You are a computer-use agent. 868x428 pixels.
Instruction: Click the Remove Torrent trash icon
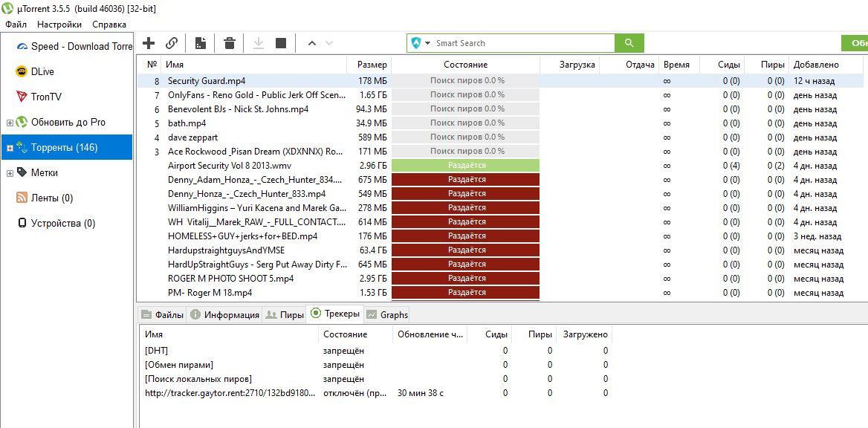(229, 42)
